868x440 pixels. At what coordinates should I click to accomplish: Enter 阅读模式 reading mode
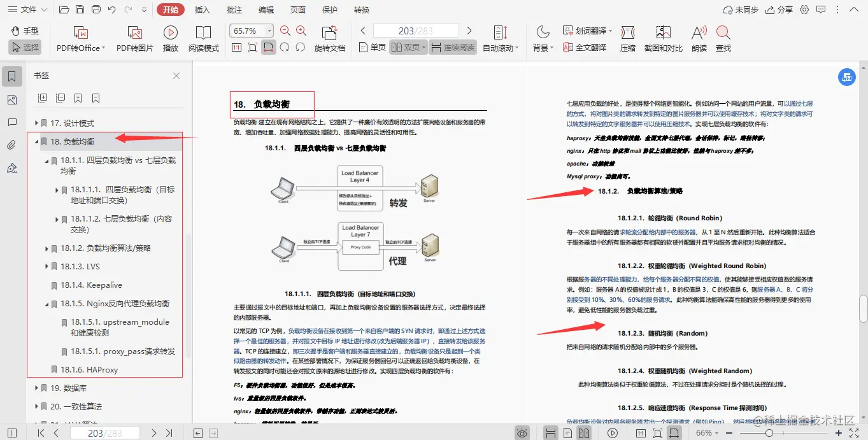pyautogui.click(x=204, y=37)
